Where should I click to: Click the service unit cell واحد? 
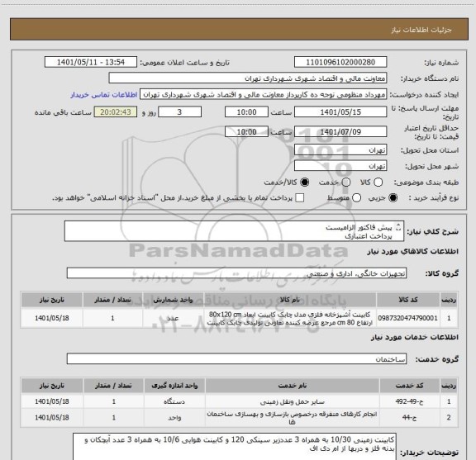[174, 418]
